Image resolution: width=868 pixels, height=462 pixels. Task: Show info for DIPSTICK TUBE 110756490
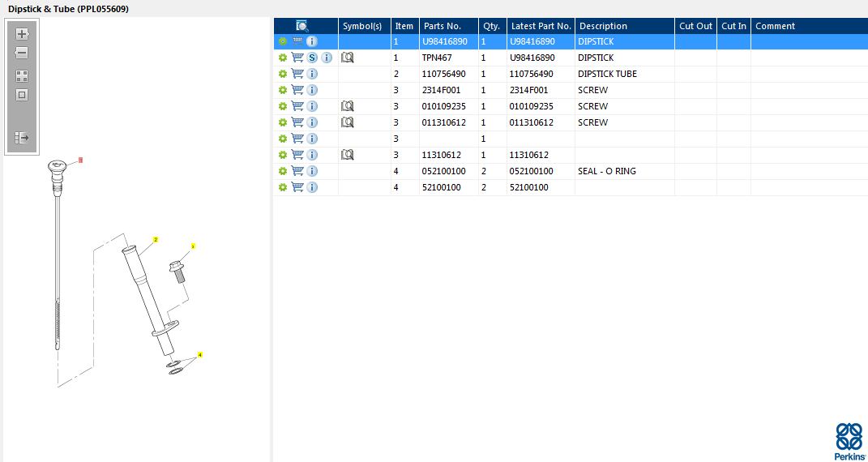coord(312,74)
